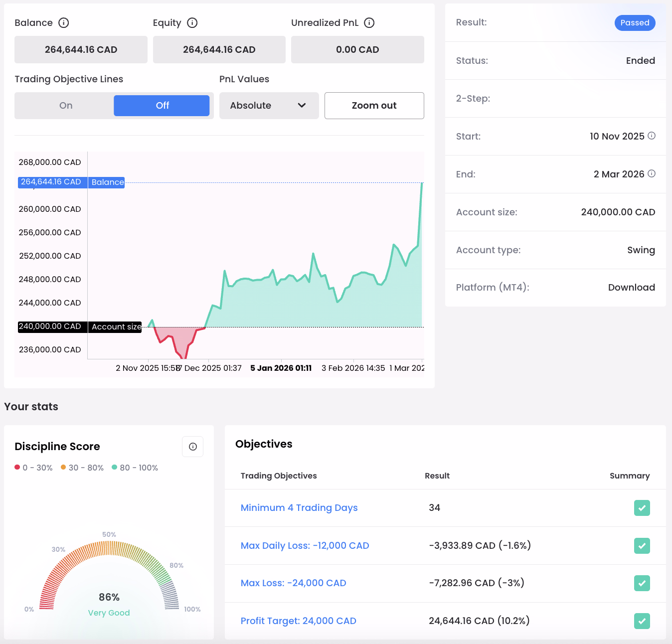Click the info icon next to Equity
Screen dimensions: 672x644
coord(192,23)
